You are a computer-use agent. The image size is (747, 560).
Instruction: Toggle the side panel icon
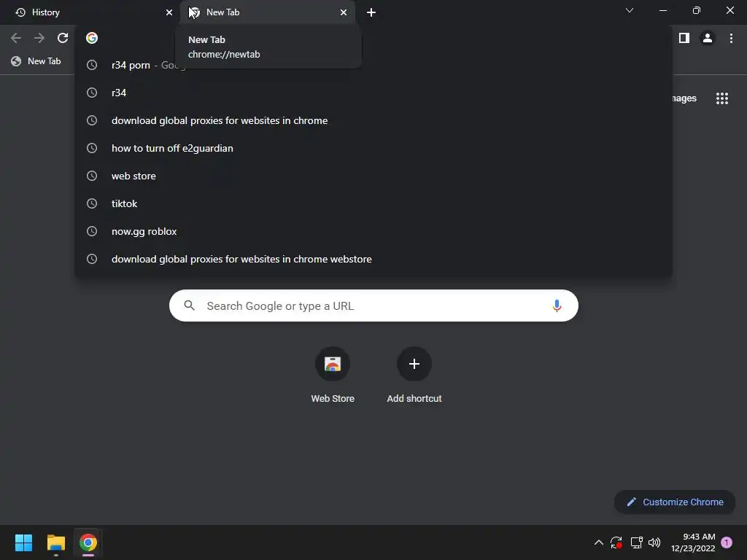tap(684, 38)
